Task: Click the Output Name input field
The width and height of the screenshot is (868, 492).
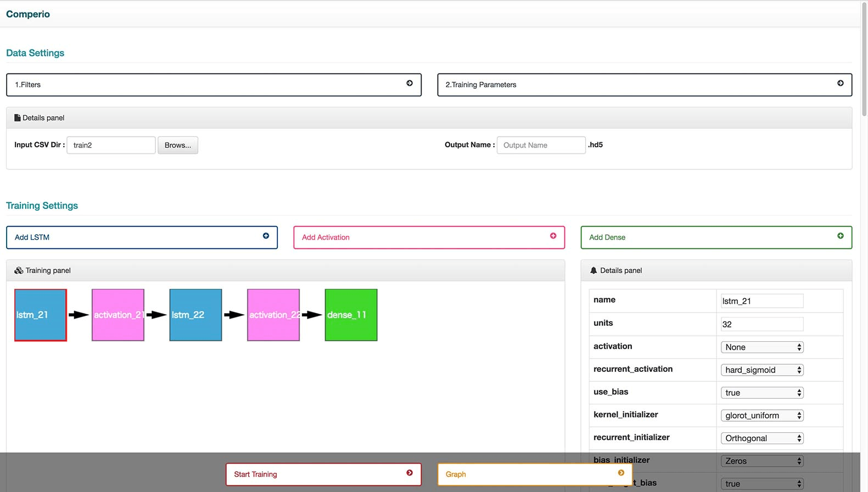Action: coord(541,145)
